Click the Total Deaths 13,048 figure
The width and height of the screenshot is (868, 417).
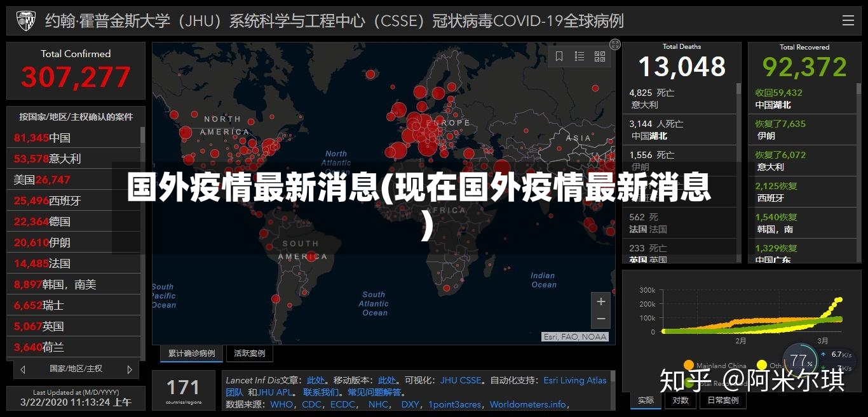point(682,67)
